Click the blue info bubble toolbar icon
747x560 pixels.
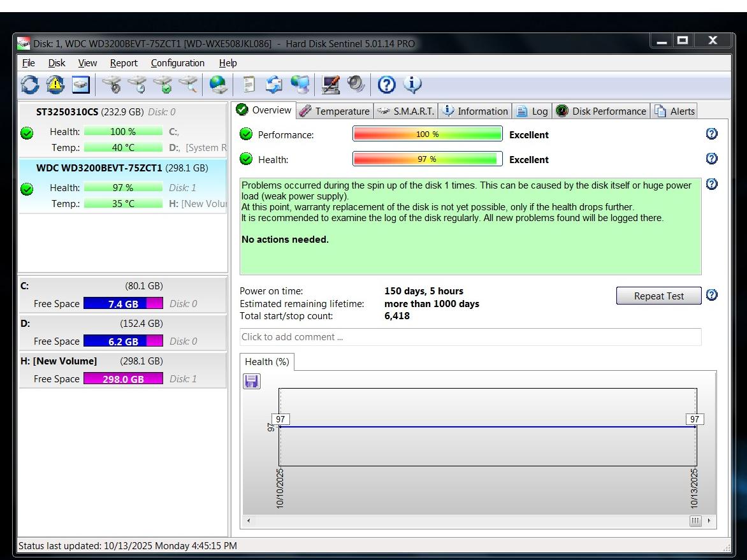[x=412, y=84]
